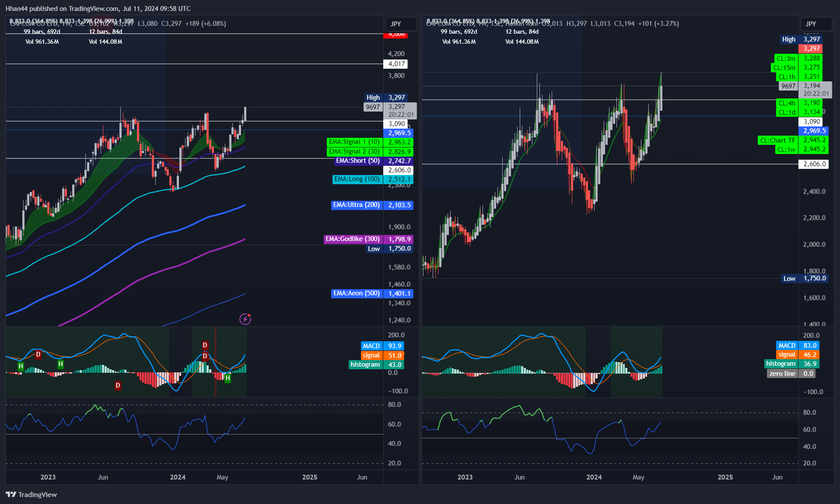The width and height of the screenshot is (840, 504).
Task: Click the Low label on the right chart
Action: point(790,279)
